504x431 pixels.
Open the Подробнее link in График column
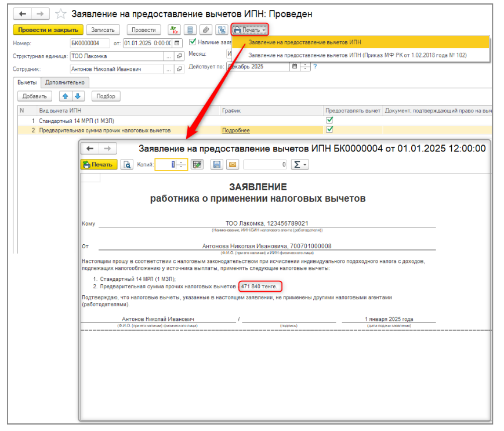pos(236,131)
